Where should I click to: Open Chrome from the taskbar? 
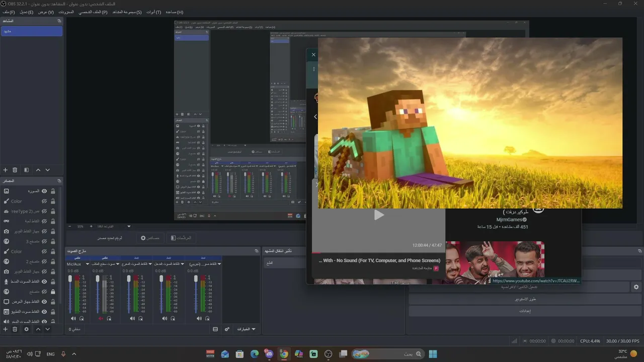click(284, 354)
